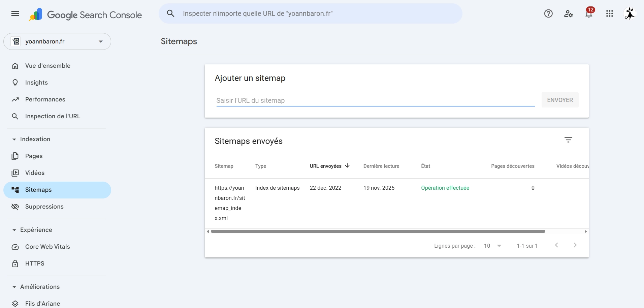Screen dimensions: 644x308
Task: Focus the Saisir l'URL du sitemap field
Action: (x=376, y=100)
